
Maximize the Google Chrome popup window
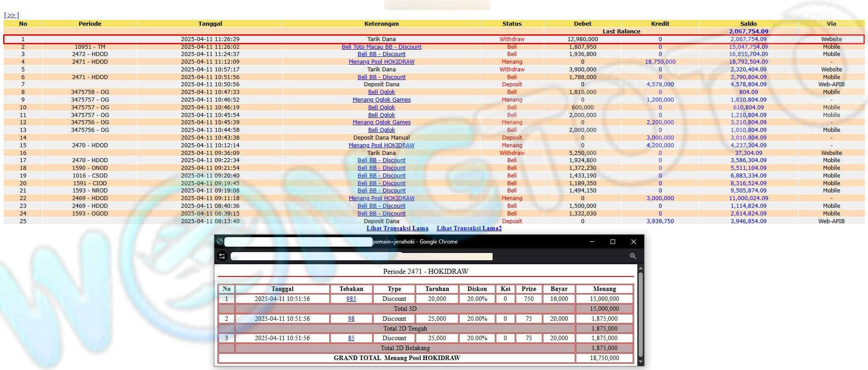tap(613, 242)
